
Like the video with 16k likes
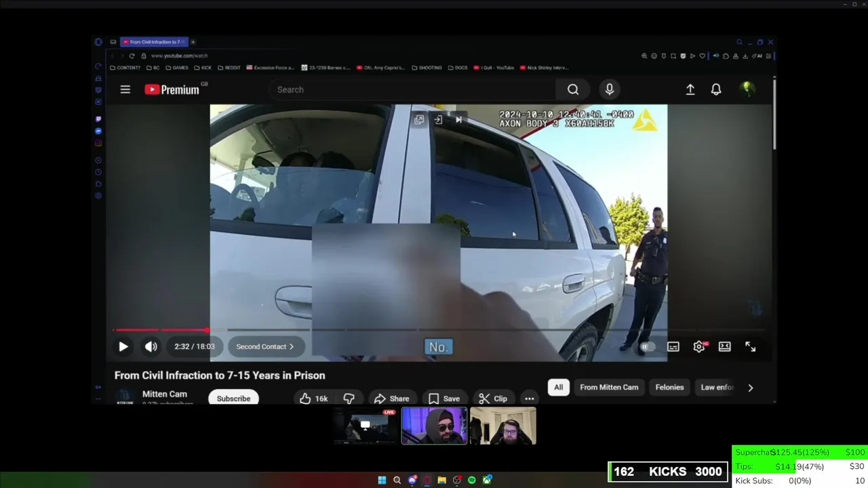[314, 399]
